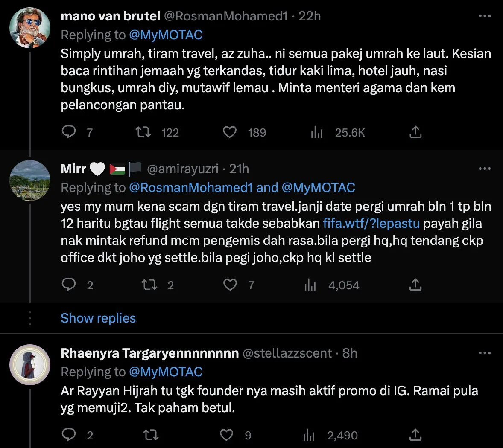Screen dimensions: 503x448
Task: Expand hidden replies with Show replies
Action: pos(98,318)
